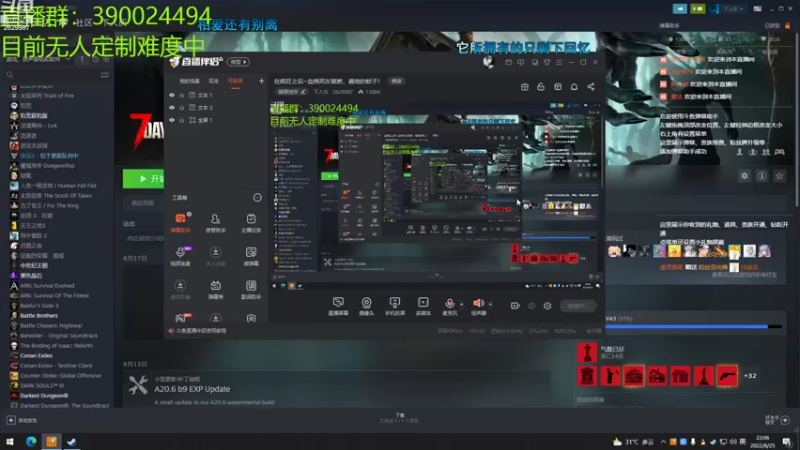Screen dimensions: 800x450
Task: Add the 摄像头 camera source
Action: pyautogui.click(x=366, y=306)
